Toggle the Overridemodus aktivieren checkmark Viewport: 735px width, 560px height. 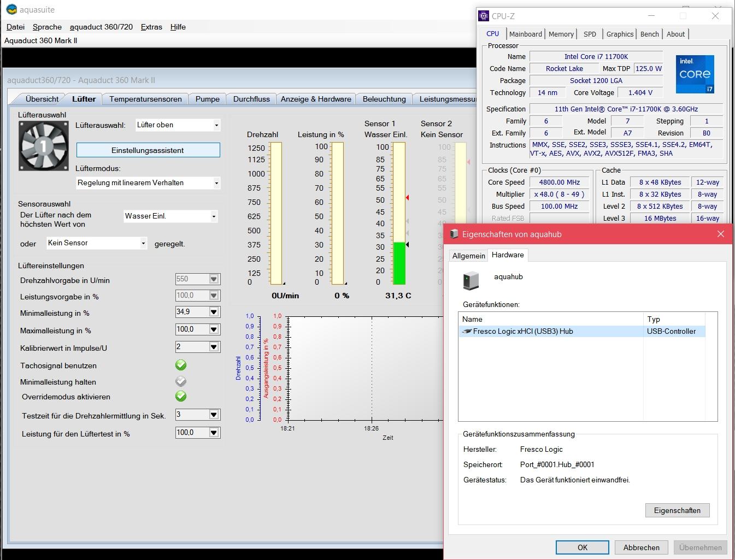[x=181, y=396]
